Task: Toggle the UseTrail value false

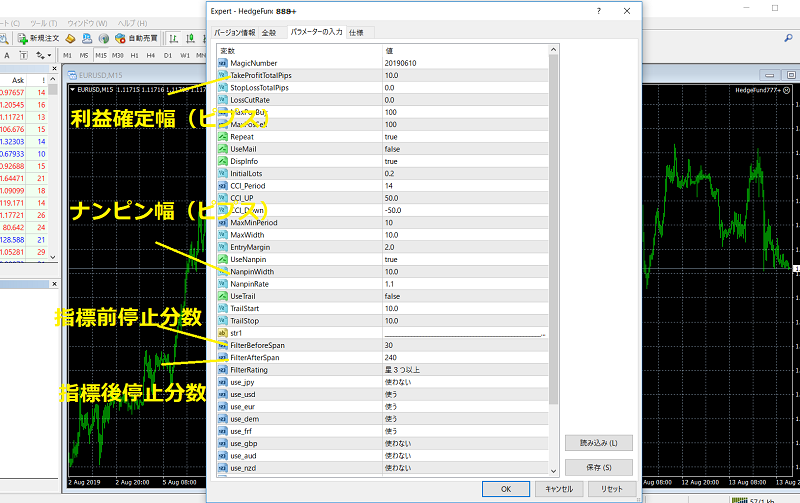Action: click(390, 296)
